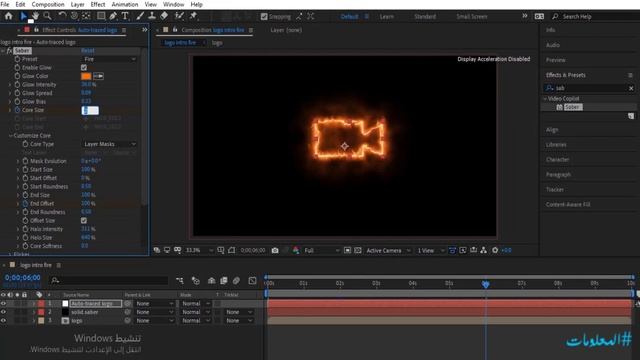Image resolution: width=640 pixels, height=360 pixels.
Task: Click the Reset Exposure gear icon
Action: (495, 250)
